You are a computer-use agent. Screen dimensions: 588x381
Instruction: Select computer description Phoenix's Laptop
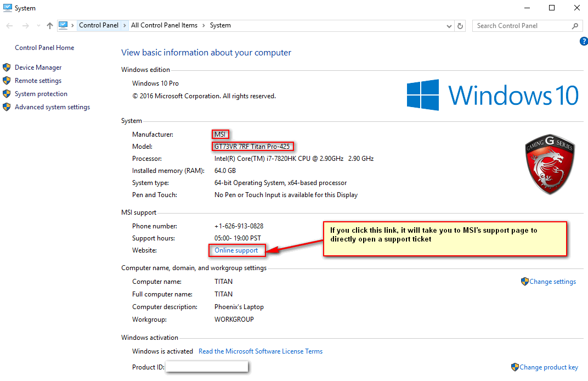point(239,307)
